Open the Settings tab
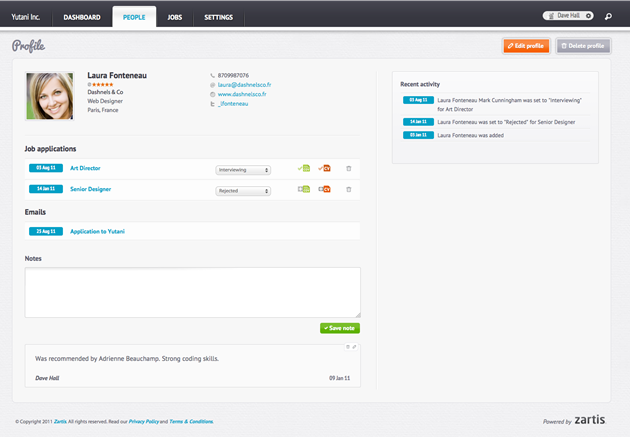 218,18
